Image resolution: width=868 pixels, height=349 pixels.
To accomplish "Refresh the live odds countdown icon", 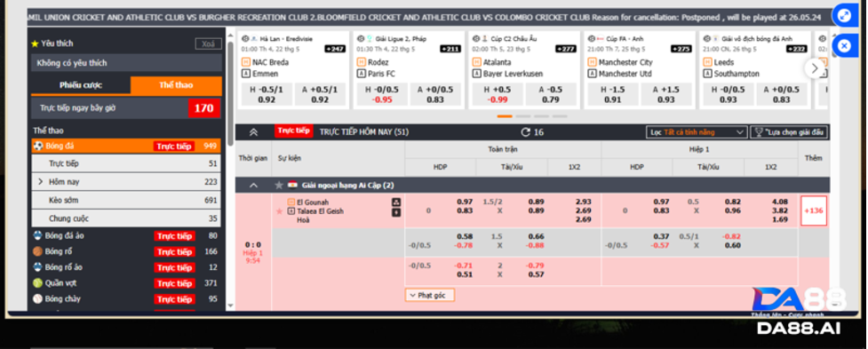I will pos(526,132).
